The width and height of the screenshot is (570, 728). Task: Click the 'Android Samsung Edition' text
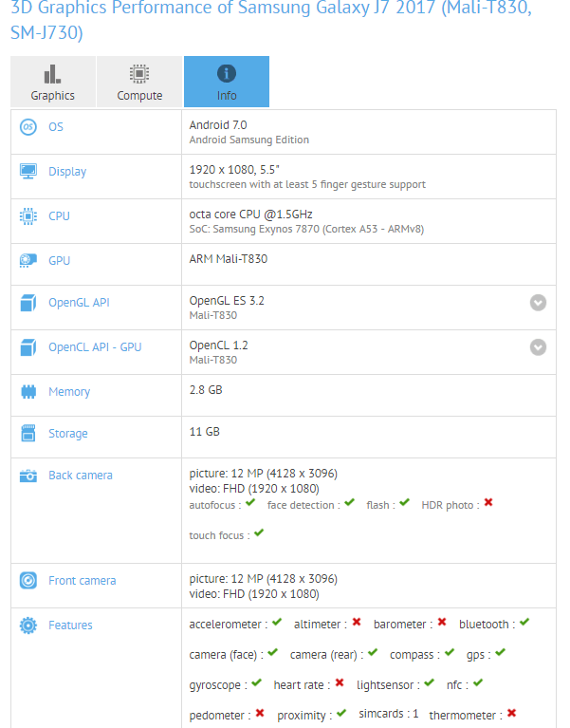[249, 140]
